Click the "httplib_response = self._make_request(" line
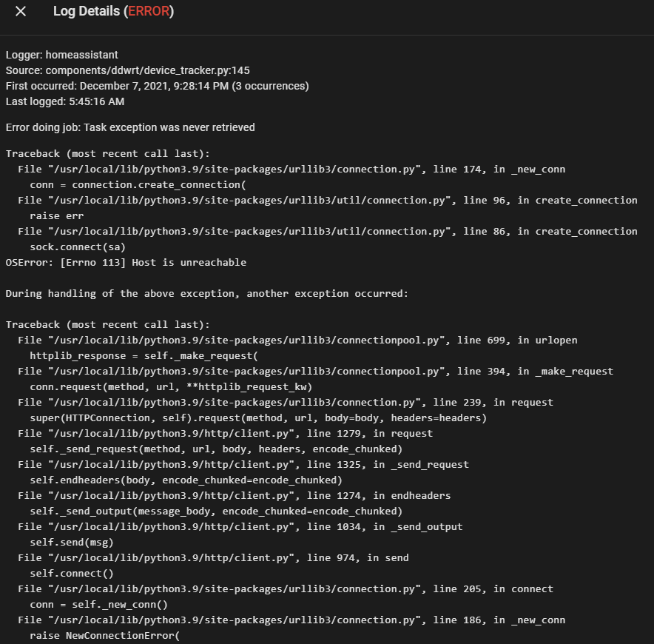 [x=144, y=355]
